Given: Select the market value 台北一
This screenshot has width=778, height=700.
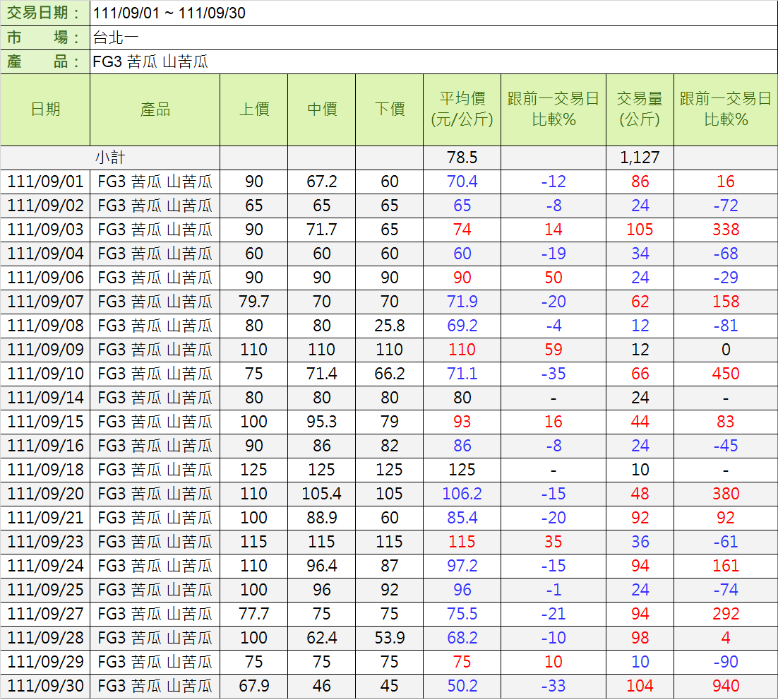Looking at the screenshot, I should tap(111, 37).
